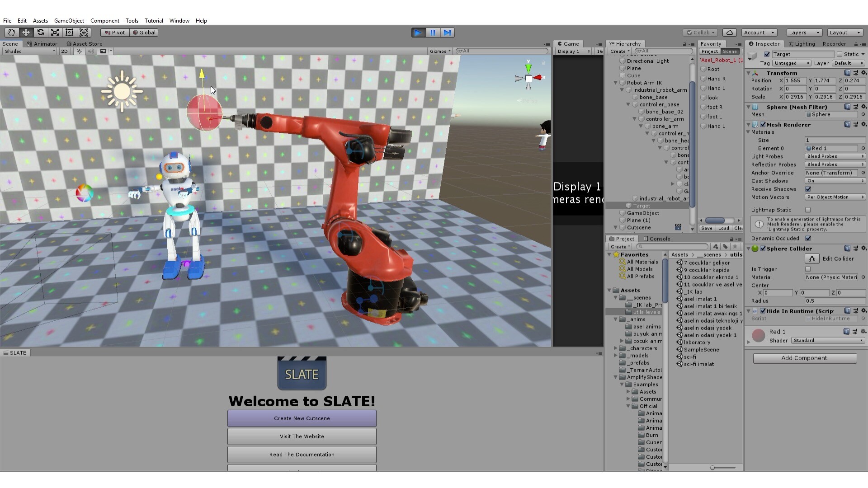Click the orientation gizmo Y axis cone
868x488 pixels.
pos(528,67)
